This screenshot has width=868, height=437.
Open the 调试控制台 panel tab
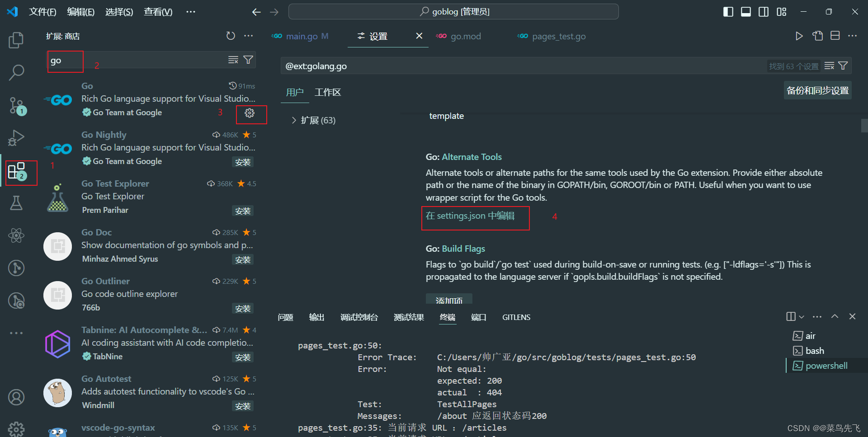(x=359, y=317)
